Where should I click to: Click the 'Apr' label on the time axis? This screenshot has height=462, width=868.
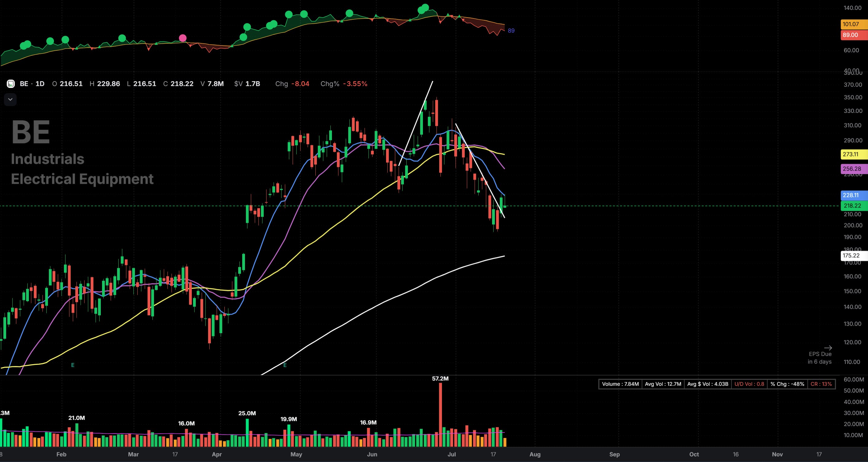click(x=217, y=454)
